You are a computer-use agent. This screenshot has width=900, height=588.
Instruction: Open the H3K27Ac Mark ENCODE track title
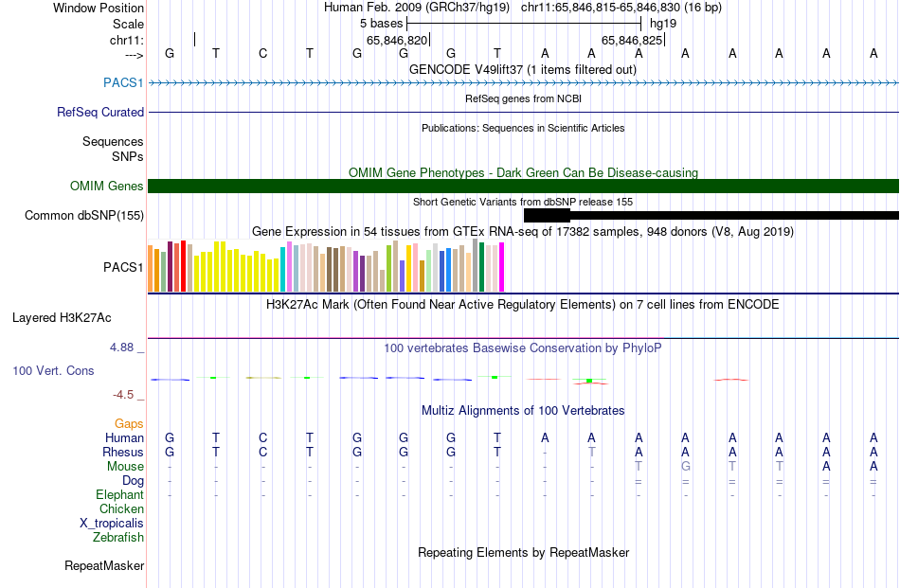pyautogui.click(x=522, y=305)
